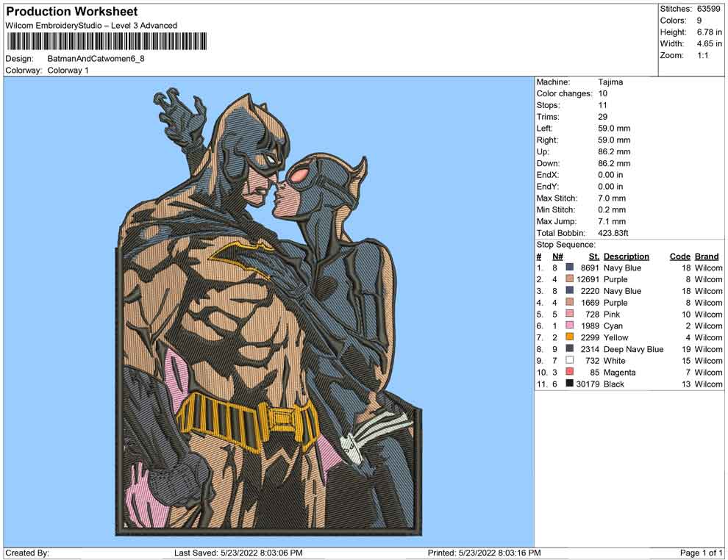
Task: Click the Navy Blue swatch in stop 3
Action: click(x=569, y=290)
